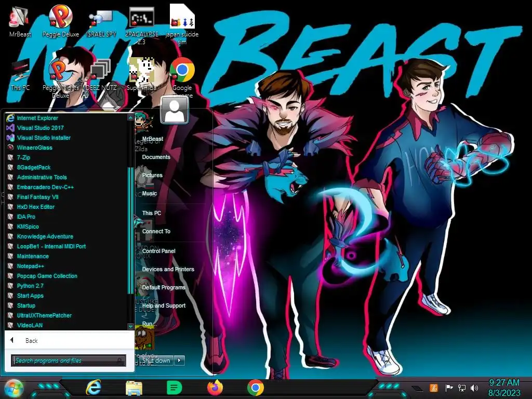
Task: Expand the Knowledge Adventure folder
Action: 66,236
